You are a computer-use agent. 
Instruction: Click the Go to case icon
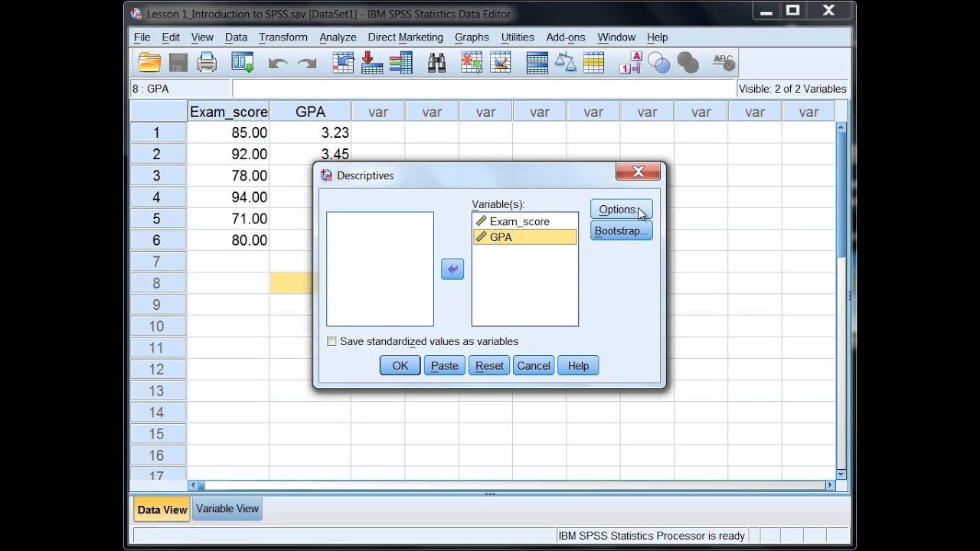coord(343,63)
